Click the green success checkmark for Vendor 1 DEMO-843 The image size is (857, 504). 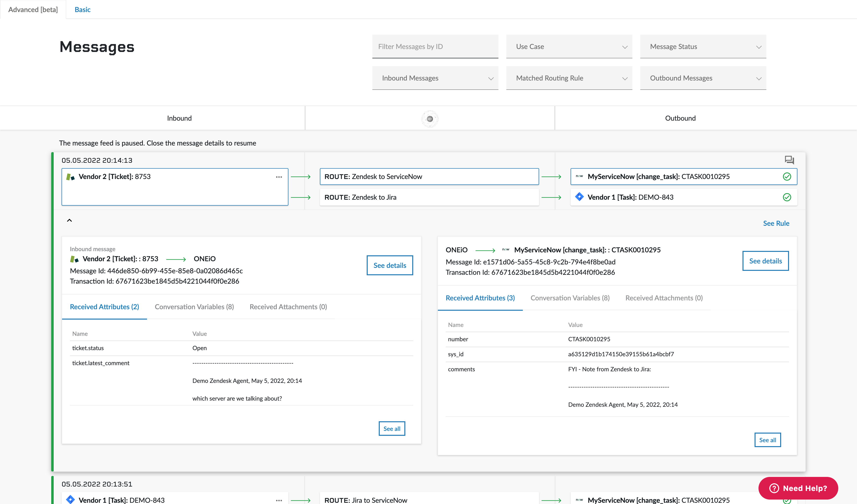click(x=787, y=197)
